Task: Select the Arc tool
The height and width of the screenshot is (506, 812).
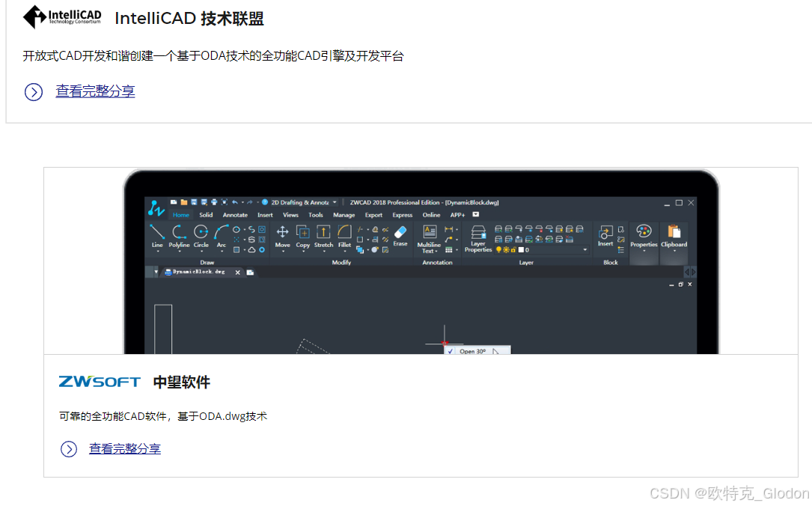Action: (221, 236)
